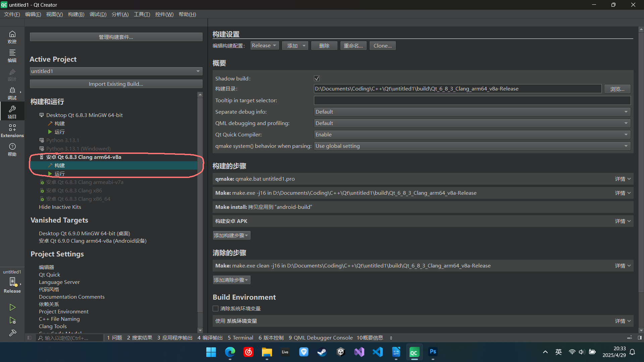
Task: Click the Start Debugging button
Action: (12, 320)
